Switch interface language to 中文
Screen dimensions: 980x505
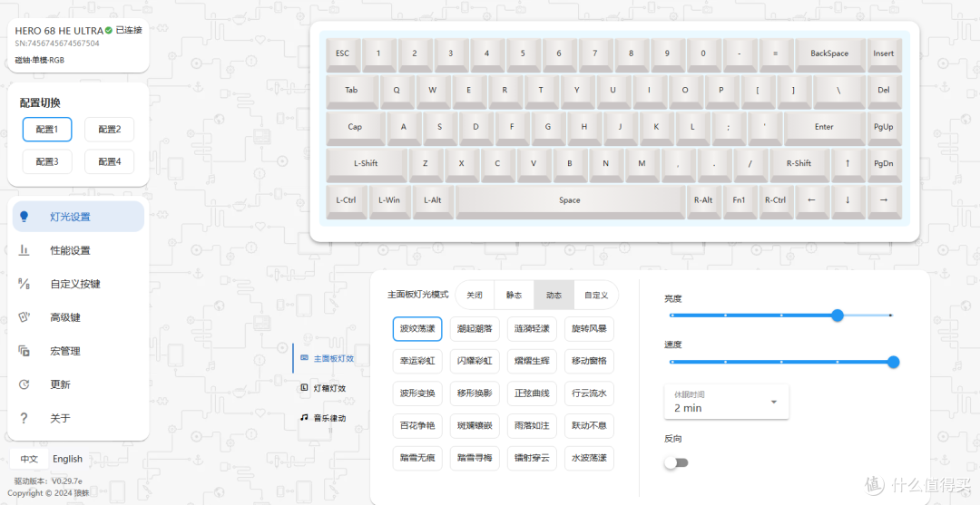29,459
